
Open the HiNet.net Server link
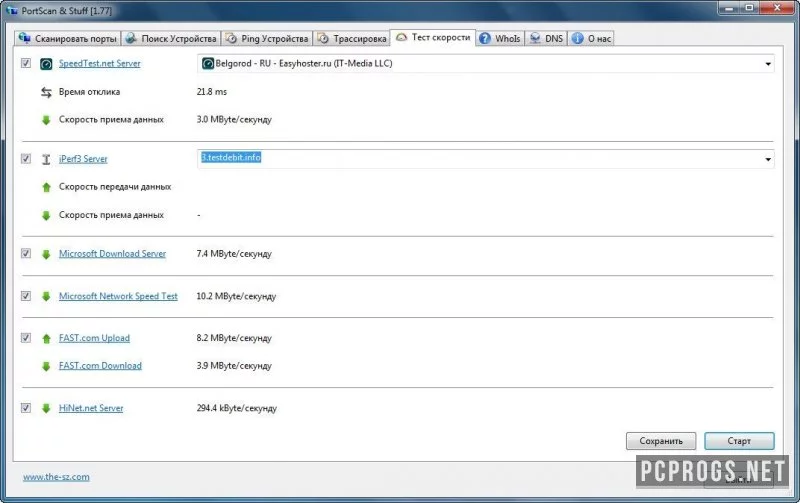coord(91,408)
